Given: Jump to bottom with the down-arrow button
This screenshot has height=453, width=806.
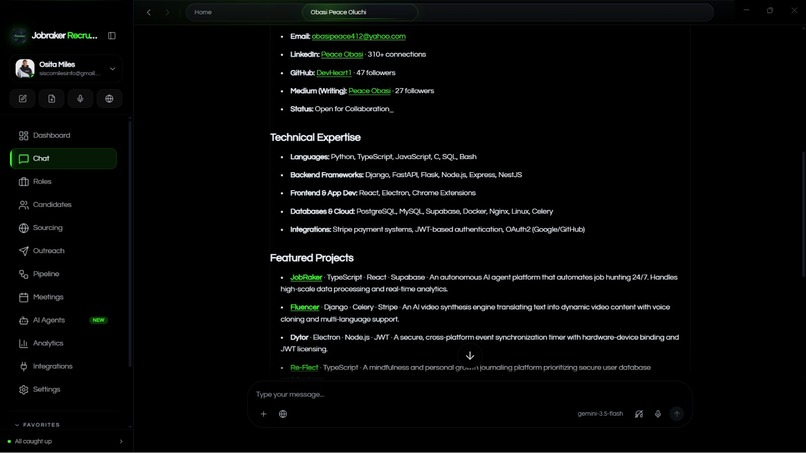Looking at the screenshot, I should point(470,356).
